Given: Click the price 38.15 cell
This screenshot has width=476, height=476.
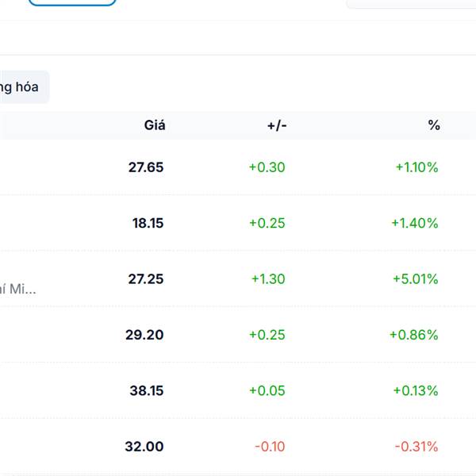Looking at the screenshot, I should (147, 390).
